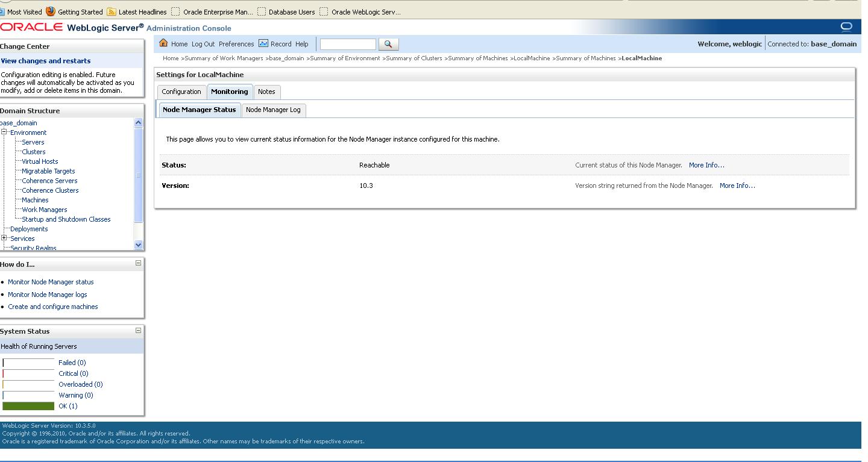Viewport: 868px width, 462px height.
Task: Click More Info link for Node Manager status
Action: coord(706,164)
